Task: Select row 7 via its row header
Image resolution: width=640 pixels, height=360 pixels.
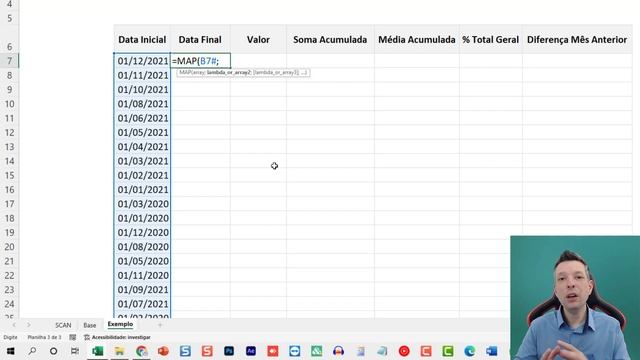Action: [x=9, y=61]
